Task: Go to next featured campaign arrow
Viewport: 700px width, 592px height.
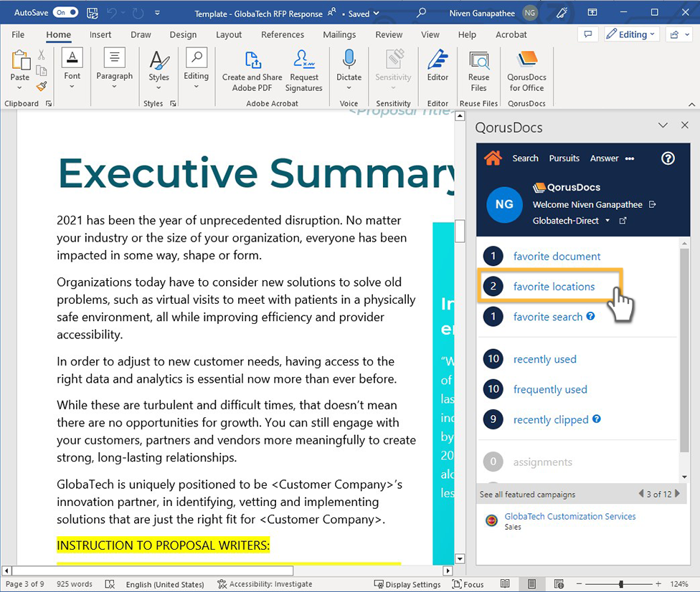Action: [x=677, y=493]
